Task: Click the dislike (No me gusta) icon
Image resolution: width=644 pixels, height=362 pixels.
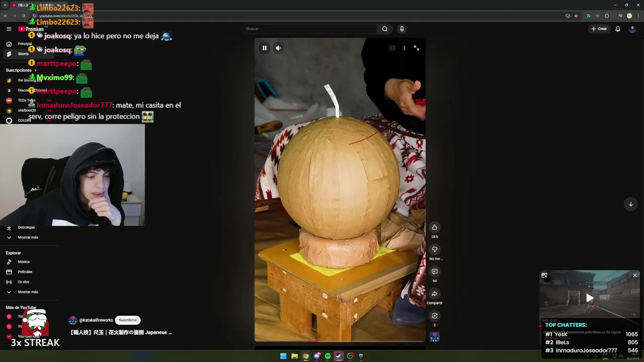Action: click(x=435, y=249)
